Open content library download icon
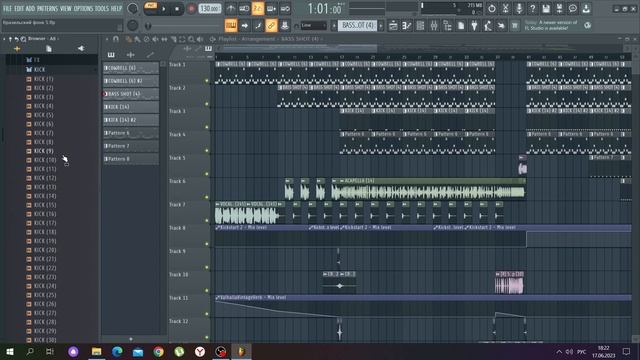 (586, 9)
